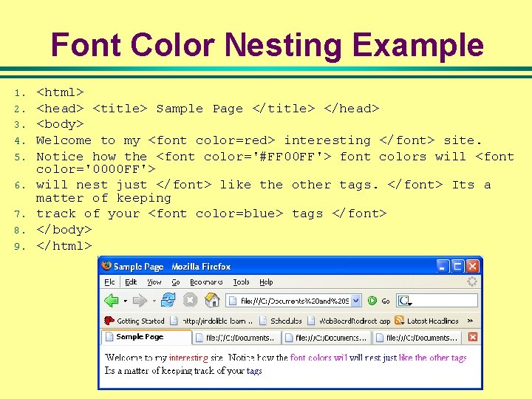Click the Stop loading icon

pyautogui.click(x=190, y=300)
